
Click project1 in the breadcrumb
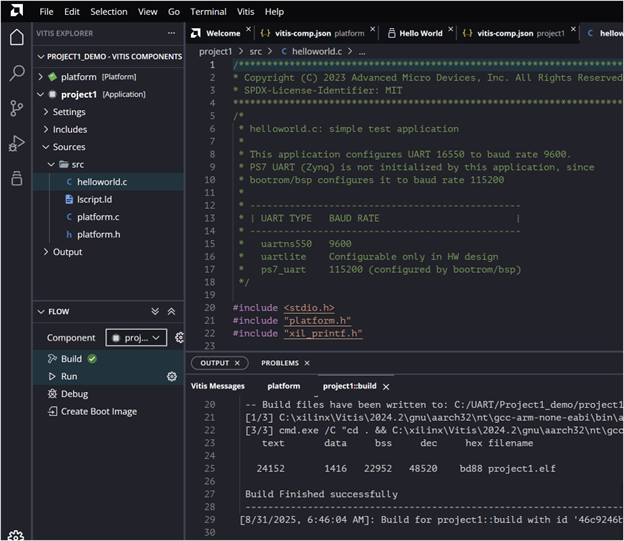(x=215, y=51)
